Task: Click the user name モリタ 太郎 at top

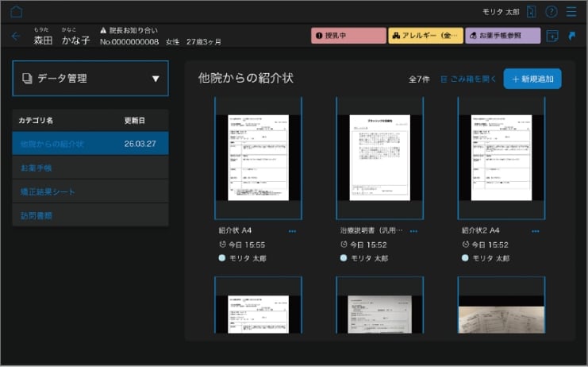Action: (x=501, y=12)
